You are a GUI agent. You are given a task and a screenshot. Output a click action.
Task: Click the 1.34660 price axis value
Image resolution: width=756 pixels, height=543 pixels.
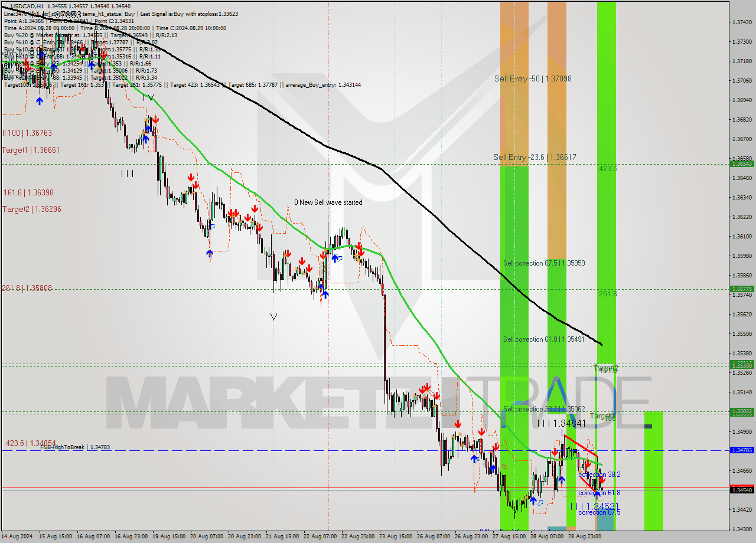[x=742, y=470]
